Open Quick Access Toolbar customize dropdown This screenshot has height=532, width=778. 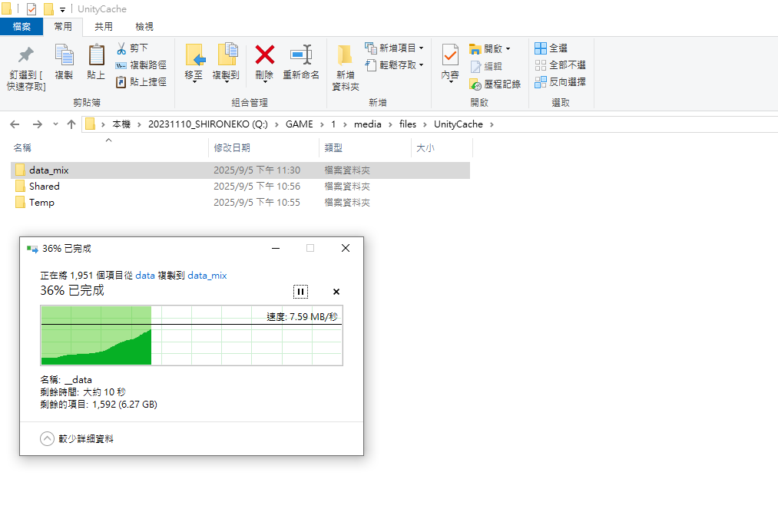click(62, 9)
